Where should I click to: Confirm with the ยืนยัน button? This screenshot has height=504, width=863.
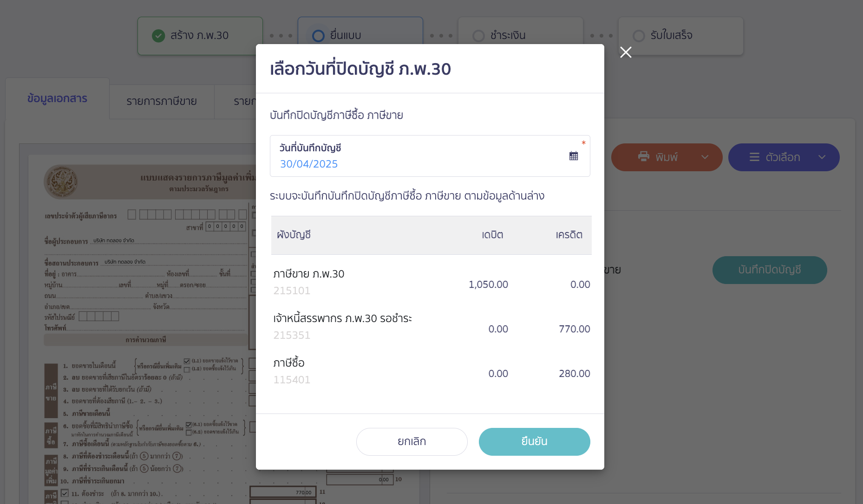[x=534, y=441]
